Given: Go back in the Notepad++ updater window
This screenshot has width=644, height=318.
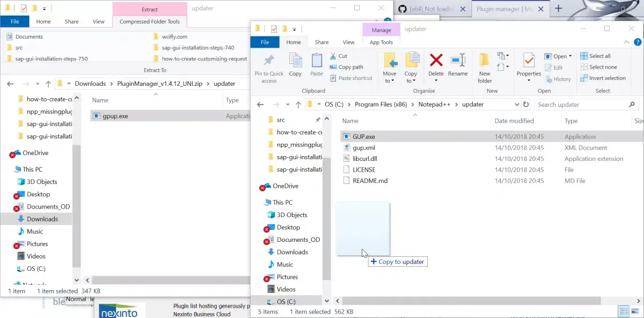Looking at the screenshot, I should pos(260,105).
